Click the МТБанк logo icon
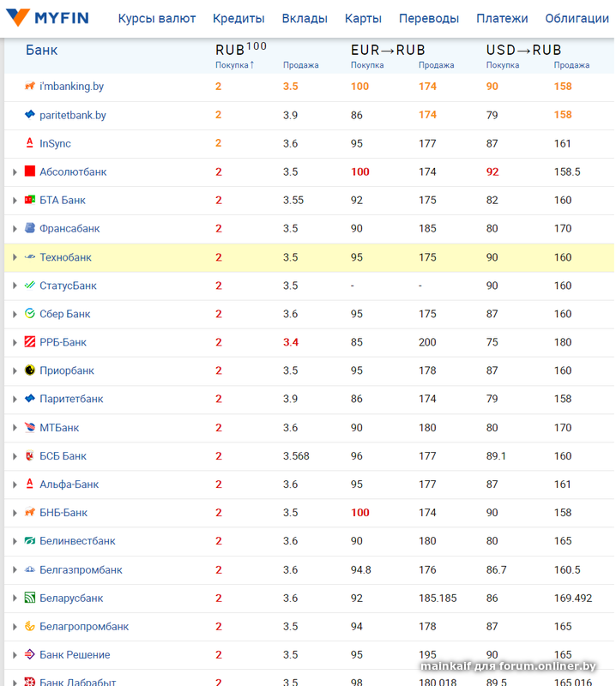 30,427
